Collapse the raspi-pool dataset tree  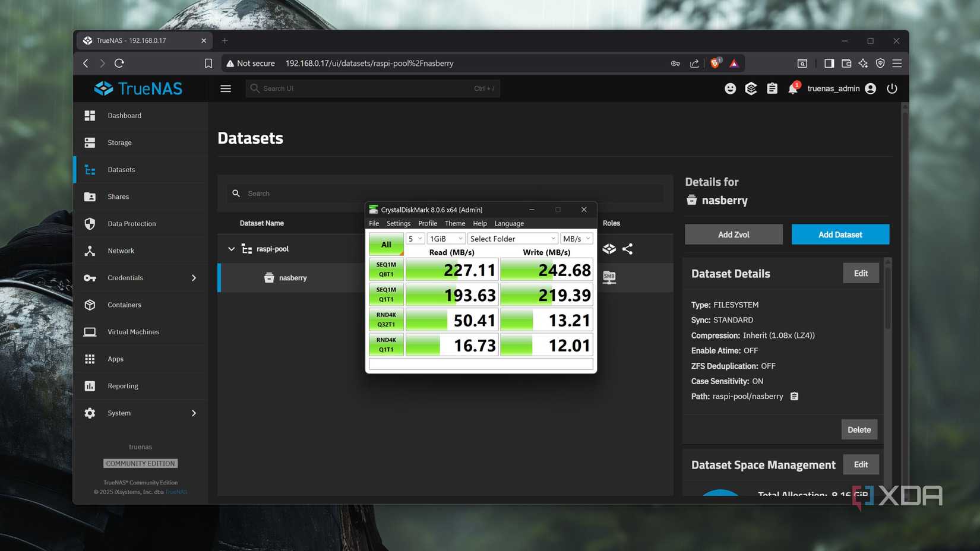231,249
